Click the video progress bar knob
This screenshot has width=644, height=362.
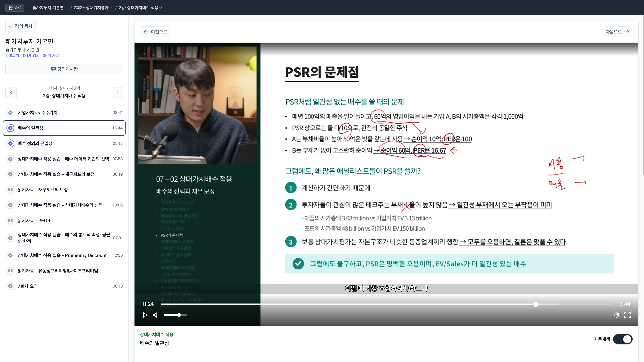click(536, 304)
